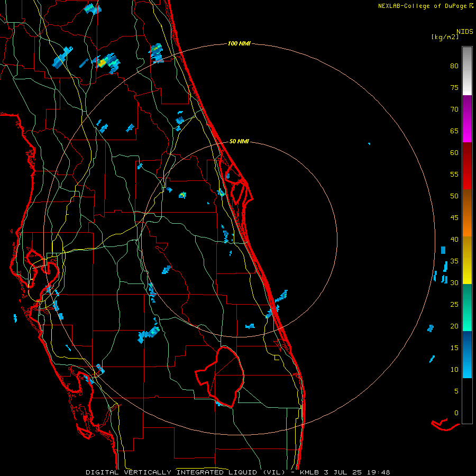Pick the yellow segment of the color bar

tap(467, 260)
